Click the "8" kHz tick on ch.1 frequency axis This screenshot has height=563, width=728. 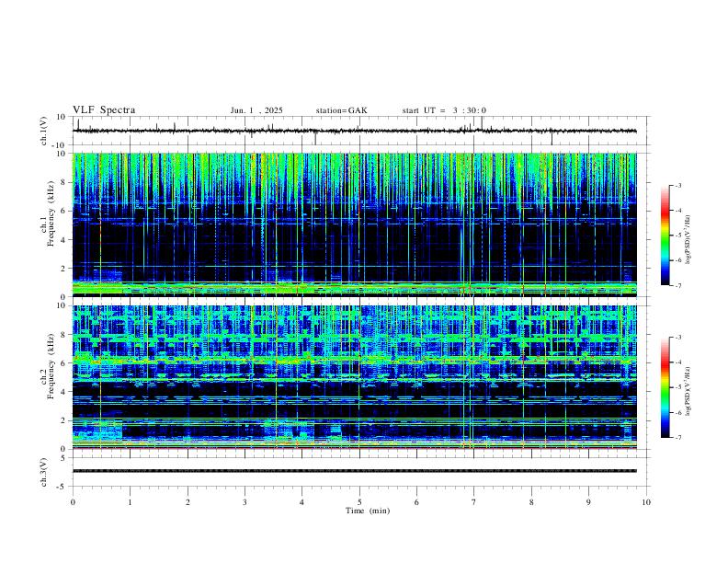(64, 182)
